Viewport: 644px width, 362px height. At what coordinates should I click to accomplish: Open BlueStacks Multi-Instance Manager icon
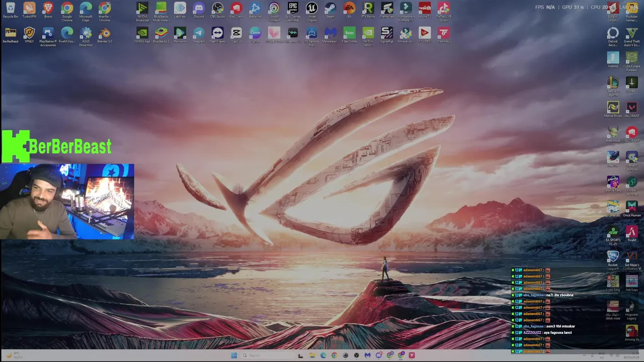[161, 11]
